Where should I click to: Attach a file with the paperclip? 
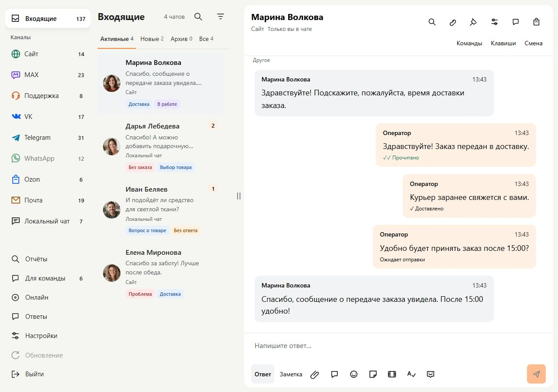click(315, 374)
